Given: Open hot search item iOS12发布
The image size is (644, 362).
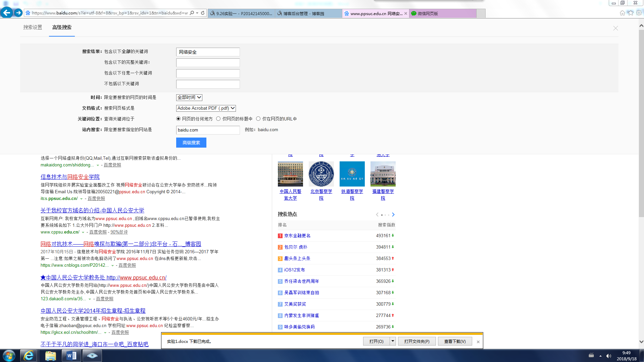Looking at the screenshot, I should pos(295,270).
